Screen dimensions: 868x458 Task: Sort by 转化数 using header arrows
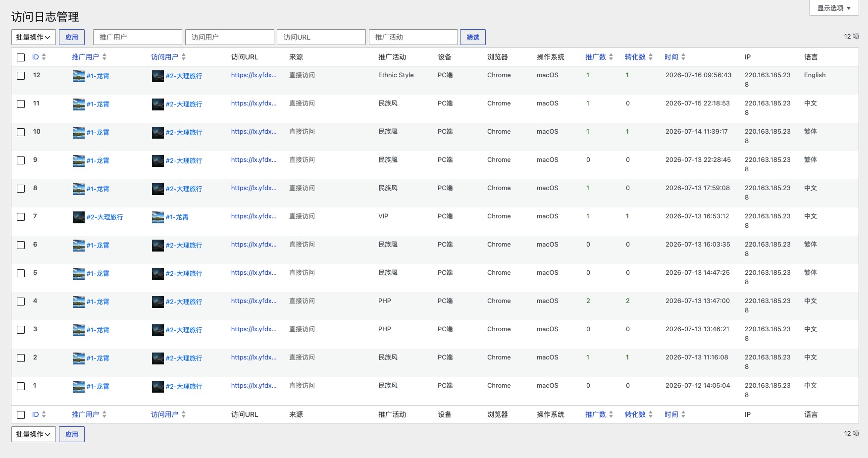click(x=651, y=57)
